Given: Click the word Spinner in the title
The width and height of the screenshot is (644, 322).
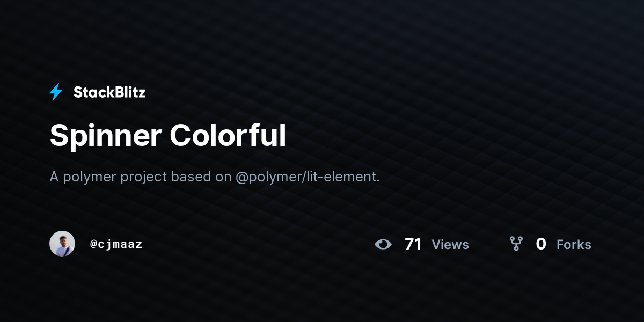Looking at the screenshot, I should (106, 135).
